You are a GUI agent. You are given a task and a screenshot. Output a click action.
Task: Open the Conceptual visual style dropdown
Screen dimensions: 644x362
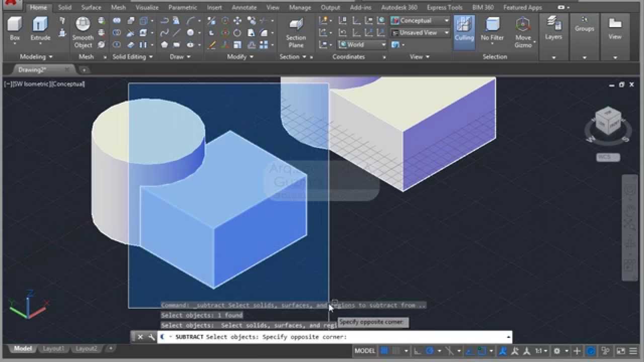[420, 21]
